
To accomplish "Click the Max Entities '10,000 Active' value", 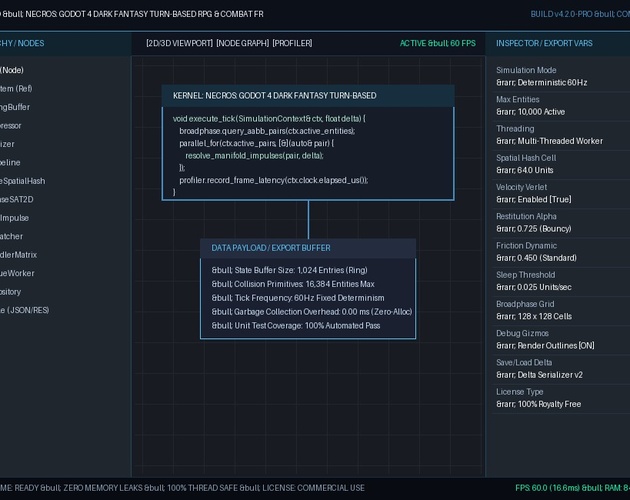I will [530, 112].
